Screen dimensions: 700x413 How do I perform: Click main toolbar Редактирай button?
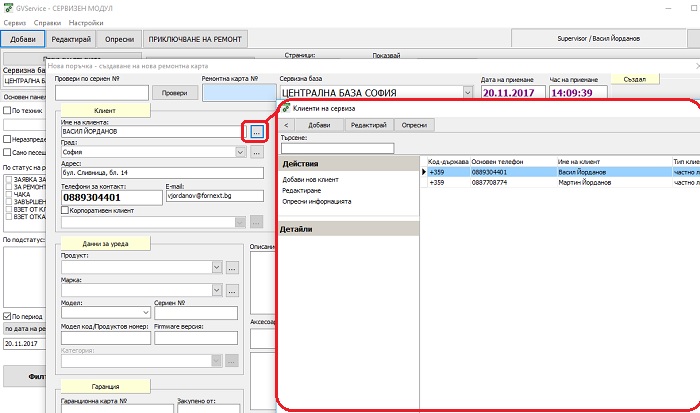(x=71, y=39)
